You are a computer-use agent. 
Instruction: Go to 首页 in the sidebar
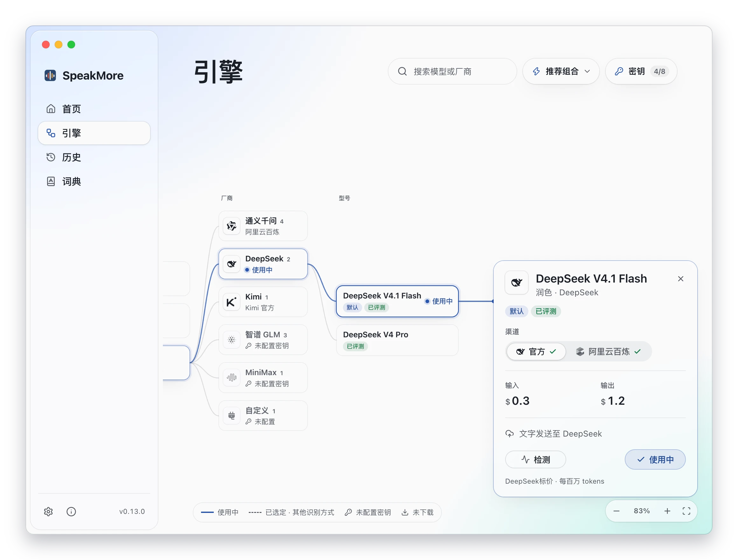pos(94,109)
